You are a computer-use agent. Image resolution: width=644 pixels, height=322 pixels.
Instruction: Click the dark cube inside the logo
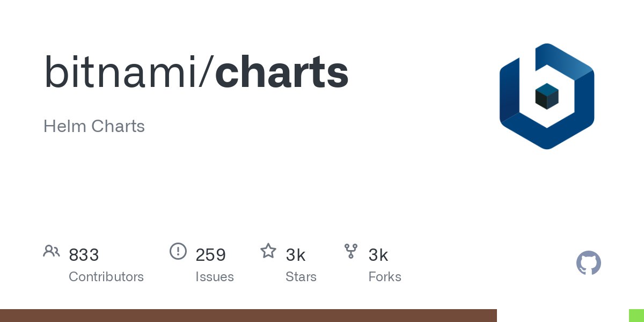(547, 96)
